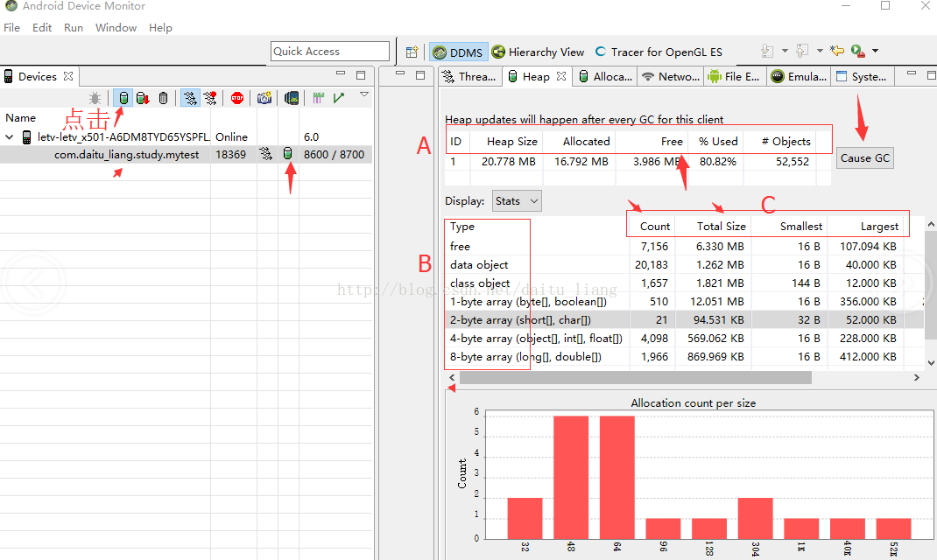
Task: Open the Window menu
Action: coord(116,27)
